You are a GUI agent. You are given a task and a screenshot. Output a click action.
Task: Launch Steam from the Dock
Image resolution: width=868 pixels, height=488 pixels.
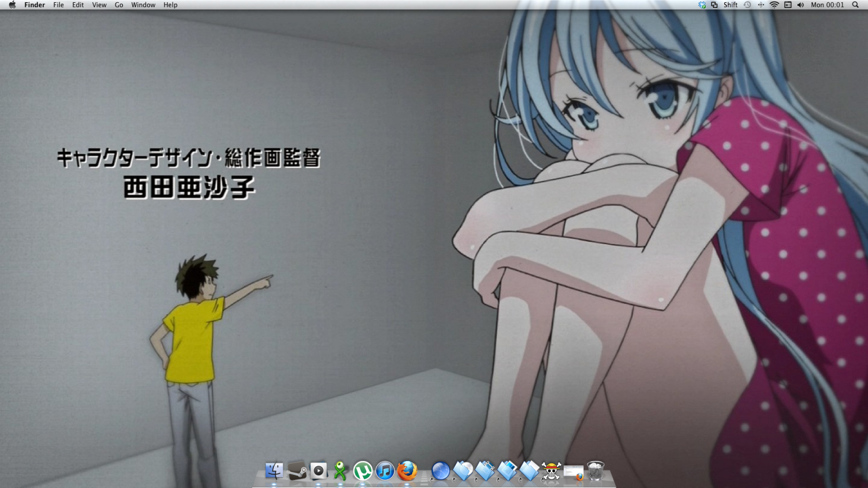[x=297, y=471]
